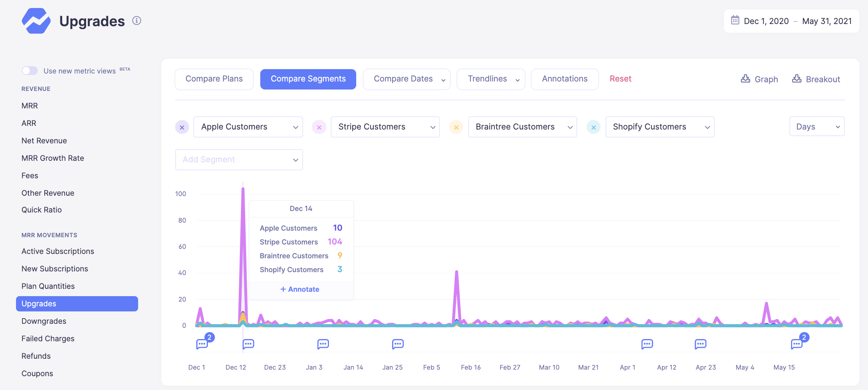Open the Compare Dates dropdown
The width and height of the screenshot is (868, 390).
pyautogui.click(x=406, y=79)
